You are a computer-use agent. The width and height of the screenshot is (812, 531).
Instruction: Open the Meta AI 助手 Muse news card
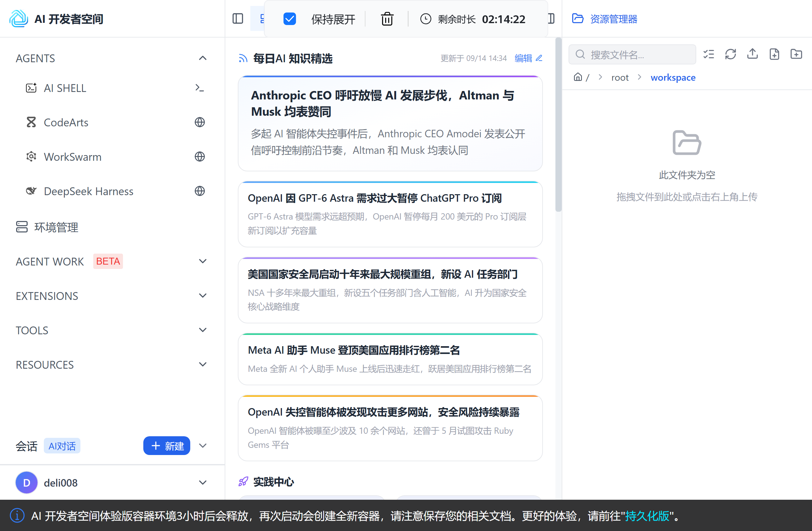tap(390, 359)
